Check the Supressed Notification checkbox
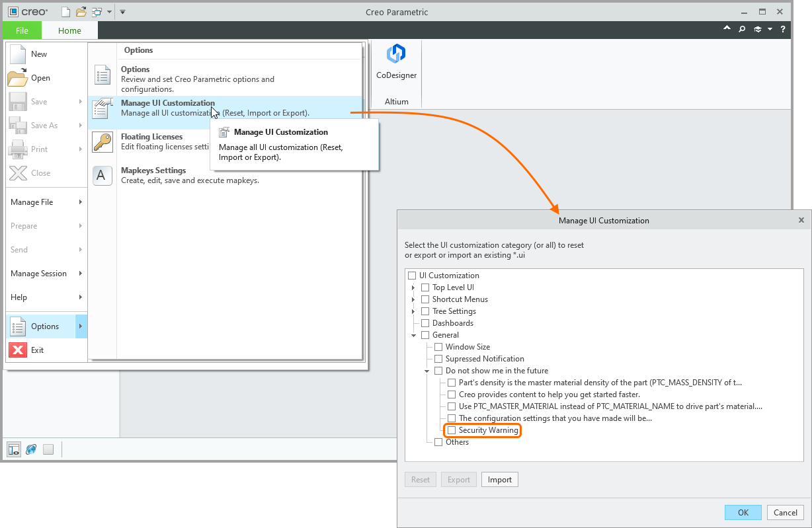 pyautogui.click(x=438, y=359)
